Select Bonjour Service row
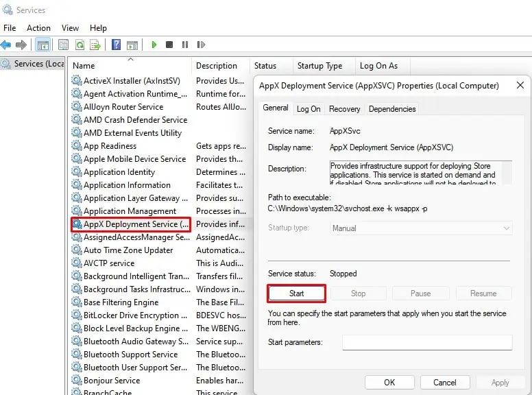The height and width of the screenshot is (395, 532). coord(112,381)
